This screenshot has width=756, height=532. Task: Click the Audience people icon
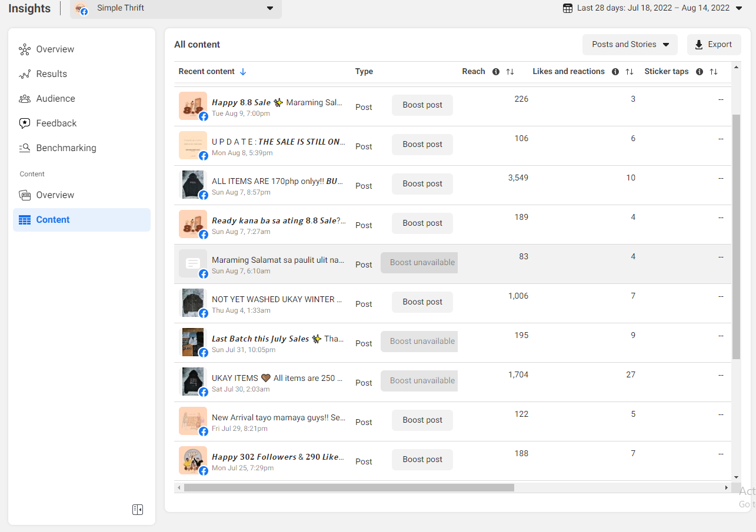(25, 99)
